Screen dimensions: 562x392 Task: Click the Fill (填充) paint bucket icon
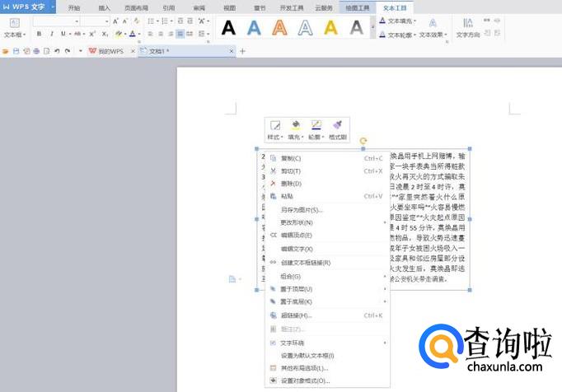point(296,126)
